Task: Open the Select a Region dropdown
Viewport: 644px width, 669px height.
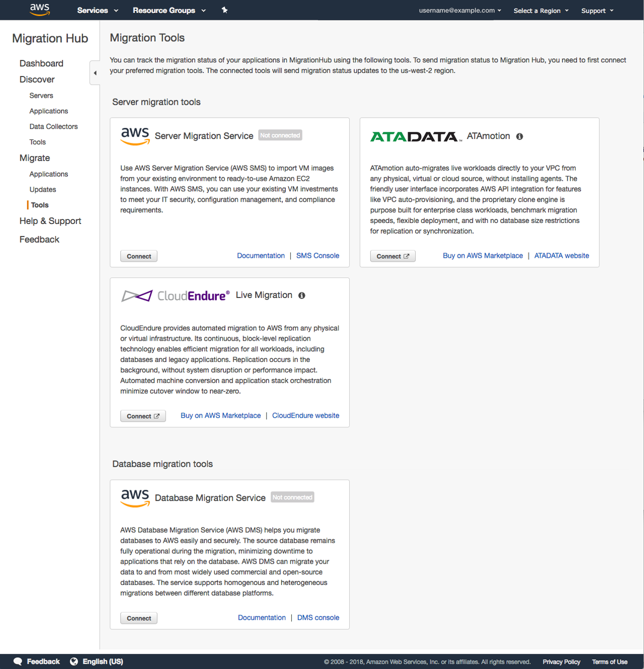Action: point(541,11)
